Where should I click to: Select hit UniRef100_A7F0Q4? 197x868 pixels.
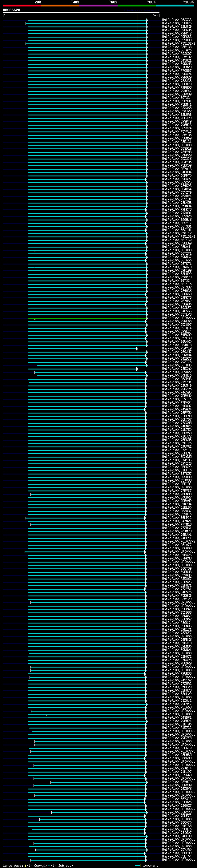[x=177, y=403]
